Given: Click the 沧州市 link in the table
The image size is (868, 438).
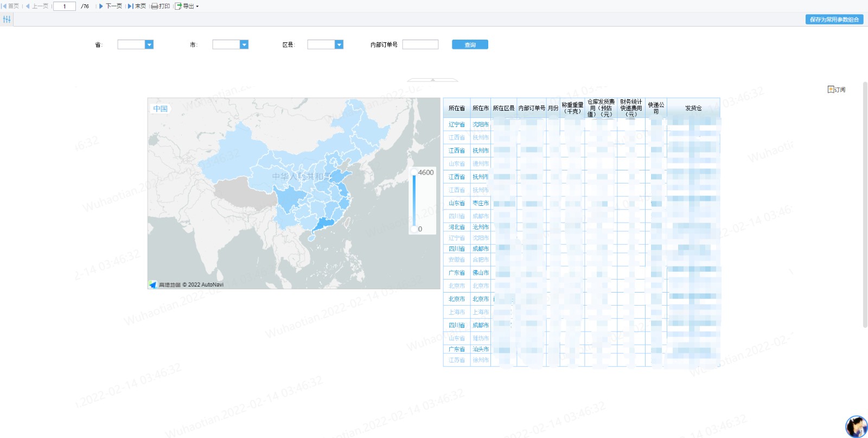Looking at the screenshot, I should [x=481, y=227].
